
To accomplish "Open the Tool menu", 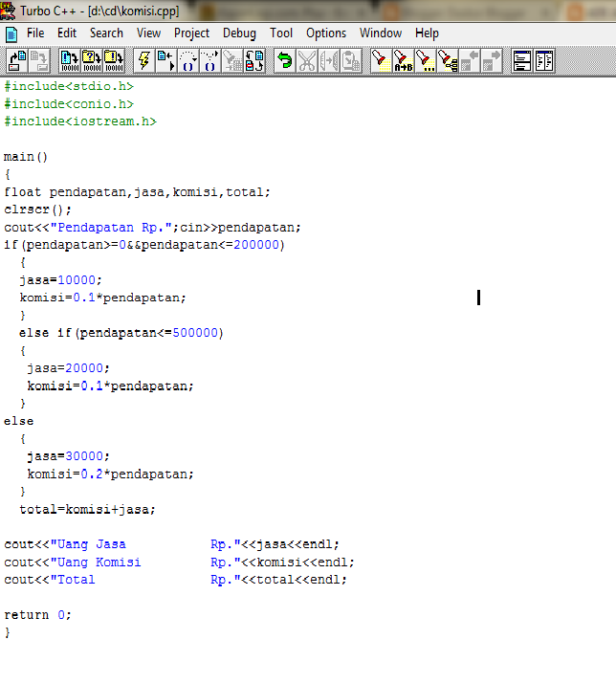I will point(281,33).
